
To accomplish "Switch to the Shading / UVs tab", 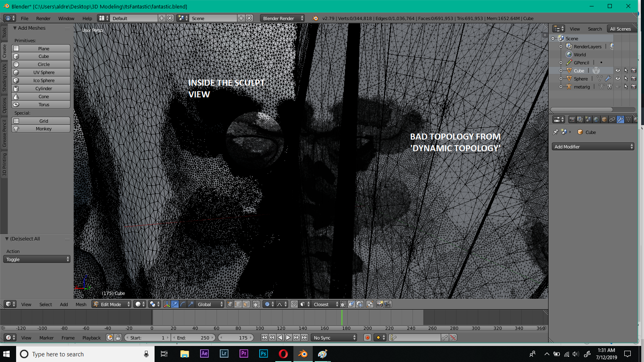I will point(4,78).
